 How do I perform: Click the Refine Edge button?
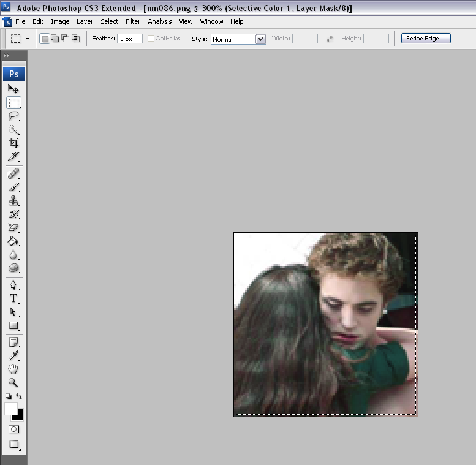(x=426, y=38)
